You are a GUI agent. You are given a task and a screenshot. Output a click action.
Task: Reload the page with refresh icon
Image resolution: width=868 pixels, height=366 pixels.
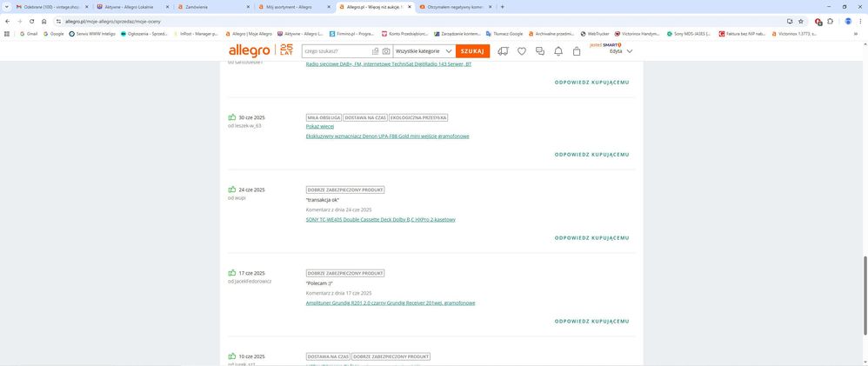tap(31, 21)
